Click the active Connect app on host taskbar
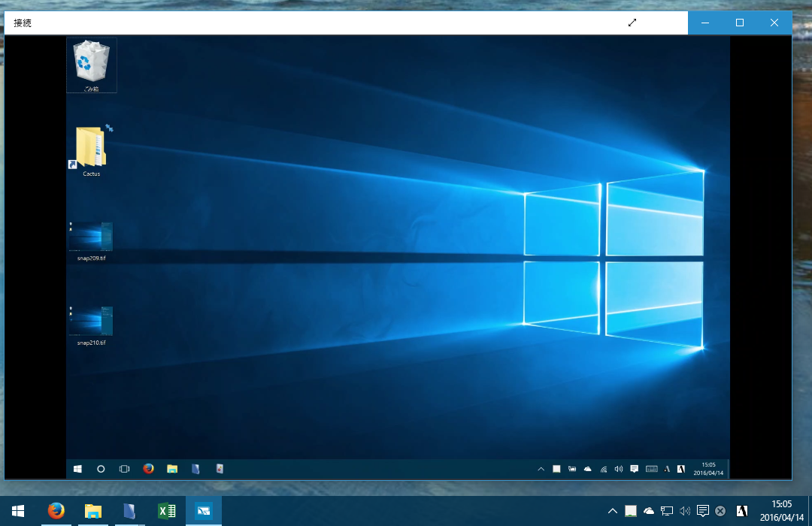The width and height of the screenshot is (812, 526). (x=204, y=511)
